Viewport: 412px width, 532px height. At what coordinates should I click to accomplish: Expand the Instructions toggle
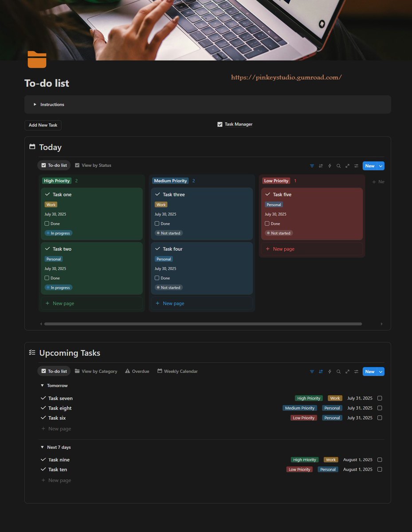35,105
